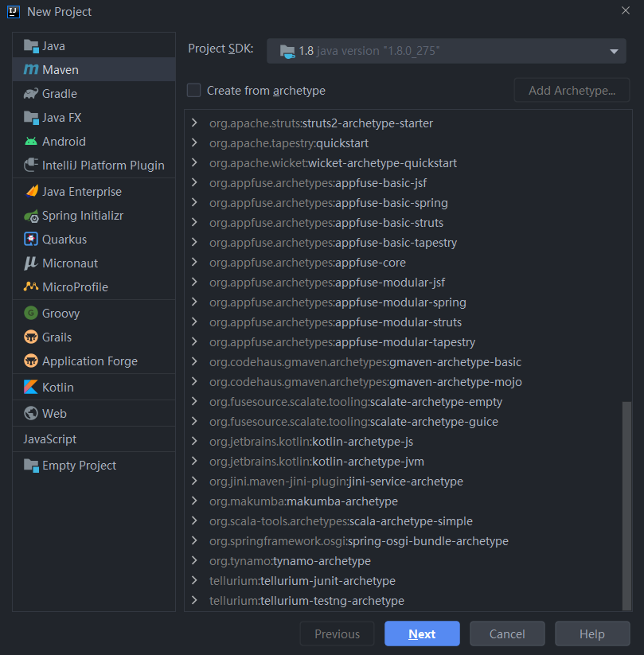Select scalate-archetype-guice row
The image size is (644, 655).
408,422
